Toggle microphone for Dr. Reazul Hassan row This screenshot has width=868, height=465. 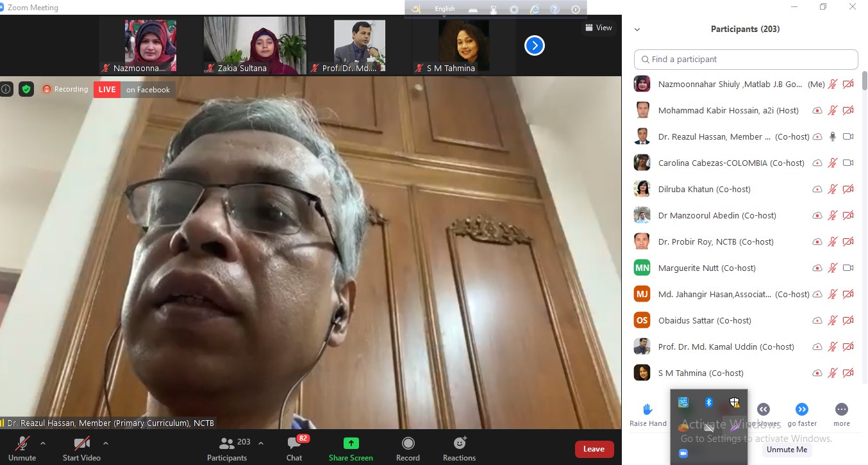click(833, 136)
